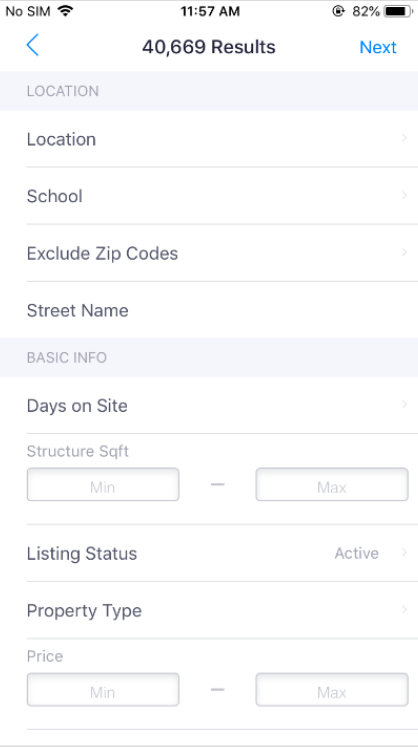This screenshot has height=747, width=418.
Task: Tap the 40,669 Results title
Action: tap(209, 47)
